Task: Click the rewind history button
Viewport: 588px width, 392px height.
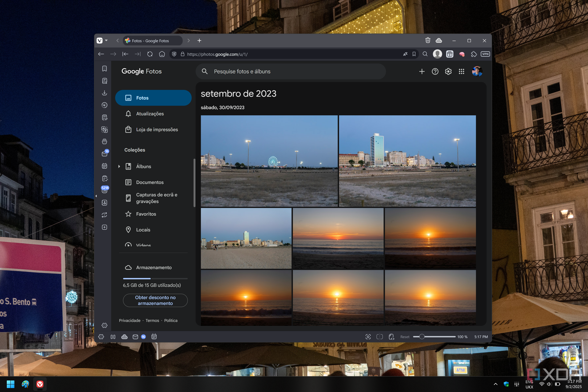Action: coord(125,54)
